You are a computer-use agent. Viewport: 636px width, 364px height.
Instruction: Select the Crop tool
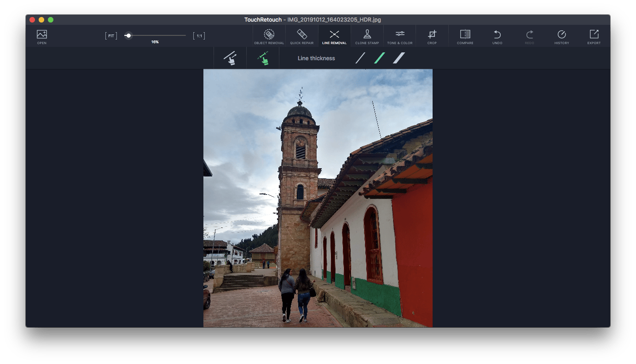point(432,37)
